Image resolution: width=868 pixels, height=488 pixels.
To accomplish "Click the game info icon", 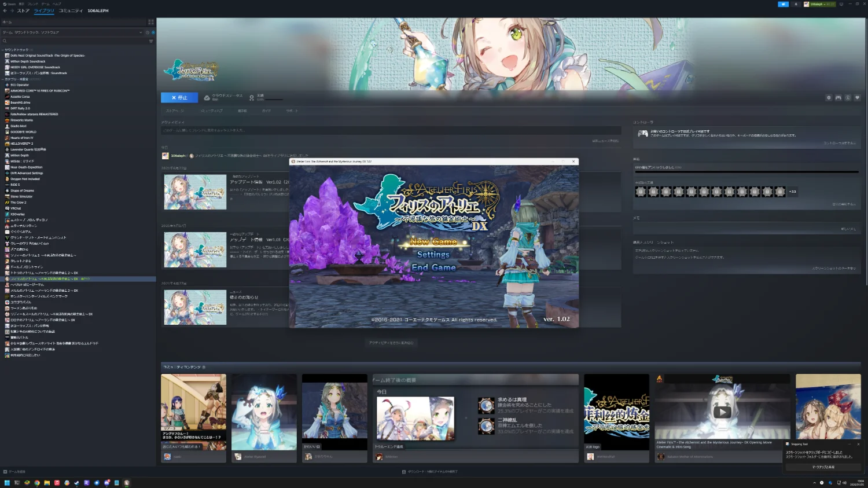I will click(848, 98).
